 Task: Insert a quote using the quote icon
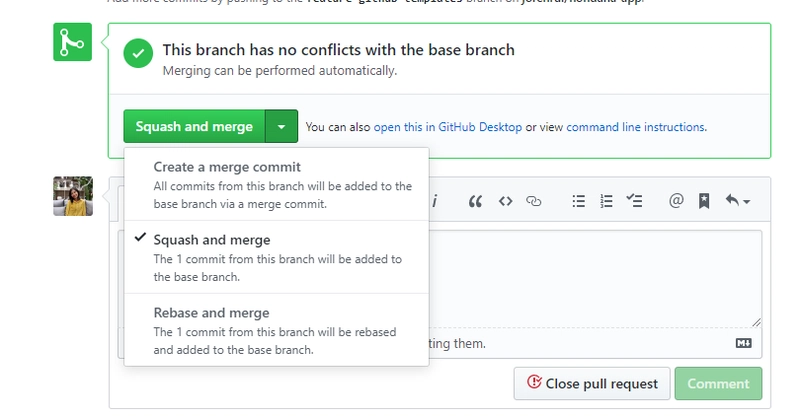tap(475, 201)
